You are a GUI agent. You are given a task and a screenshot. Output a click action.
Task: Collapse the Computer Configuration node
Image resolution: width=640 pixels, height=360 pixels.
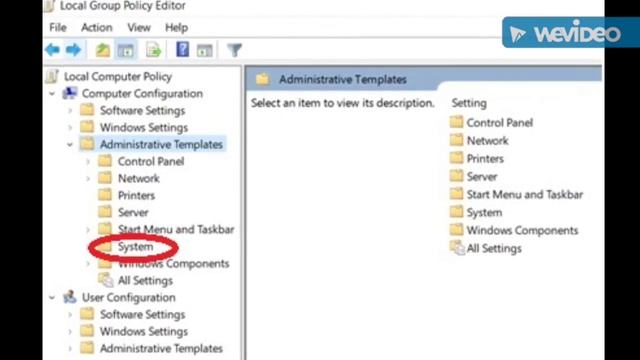[52, 94]
